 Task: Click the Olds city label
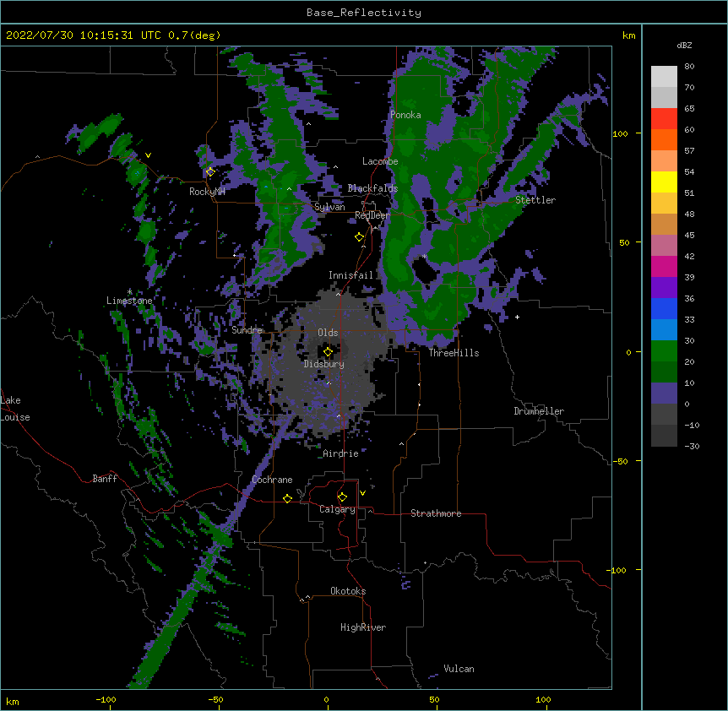pos(328,333)
